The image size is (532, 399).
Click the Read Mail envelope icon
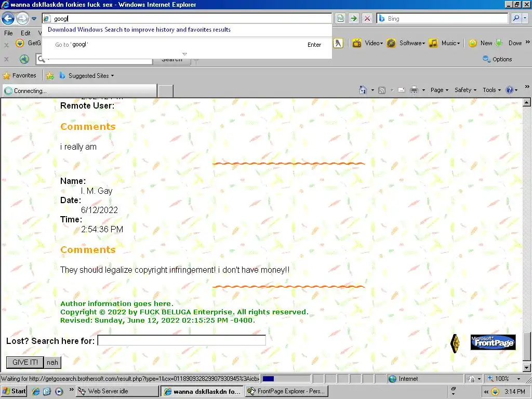click(402, 90)
